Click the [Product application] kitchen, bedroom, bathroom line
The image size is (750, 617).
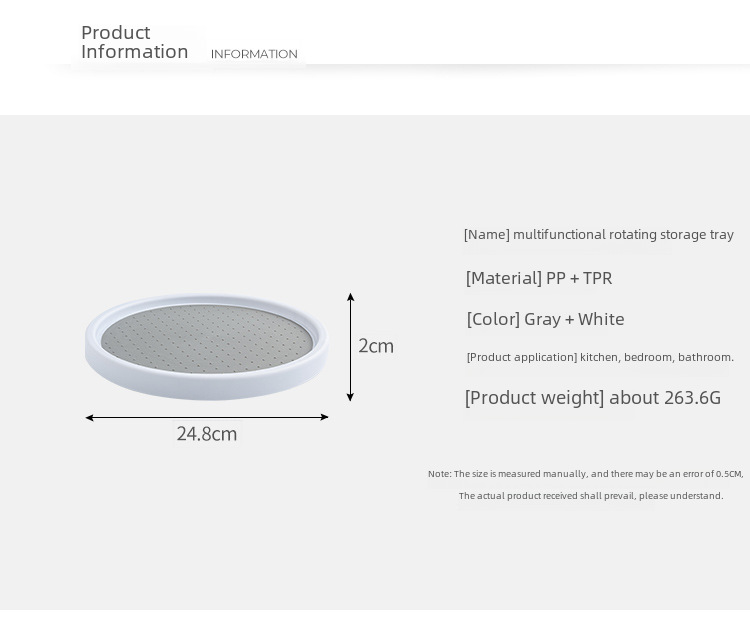coord(600,357)
